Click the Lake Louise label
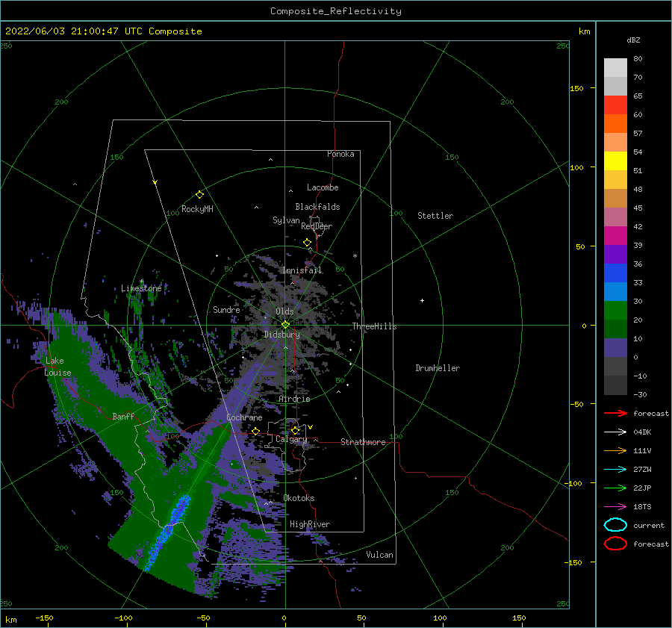672x628 pixels. 57,367
